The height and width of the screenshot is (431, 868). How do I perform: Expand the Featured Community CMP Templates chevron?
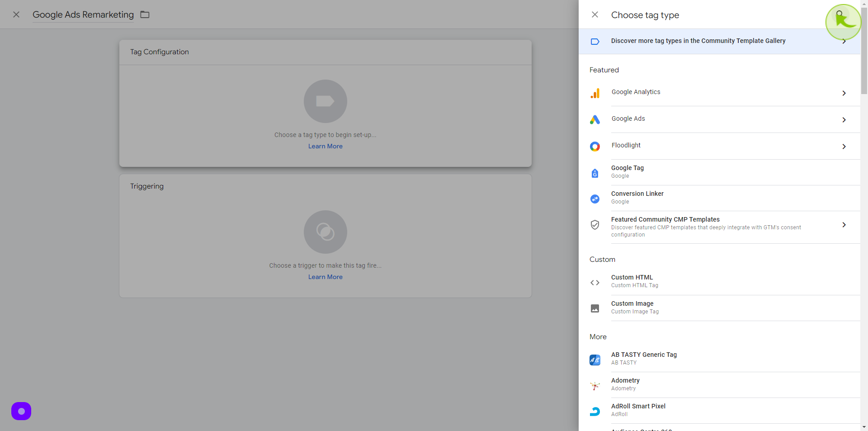[x=844, y=225]
